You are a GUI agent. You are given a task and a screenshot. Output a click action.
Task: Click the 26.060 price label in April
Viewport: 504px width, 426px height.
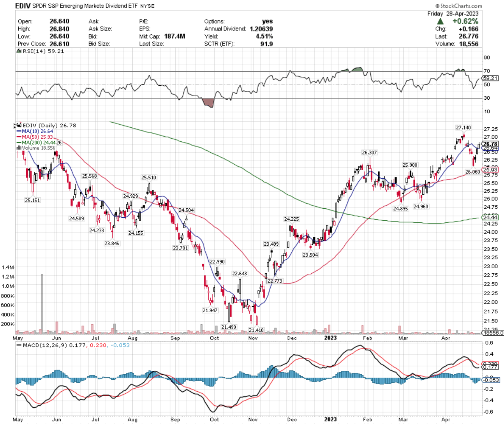(x=473, y=171)
